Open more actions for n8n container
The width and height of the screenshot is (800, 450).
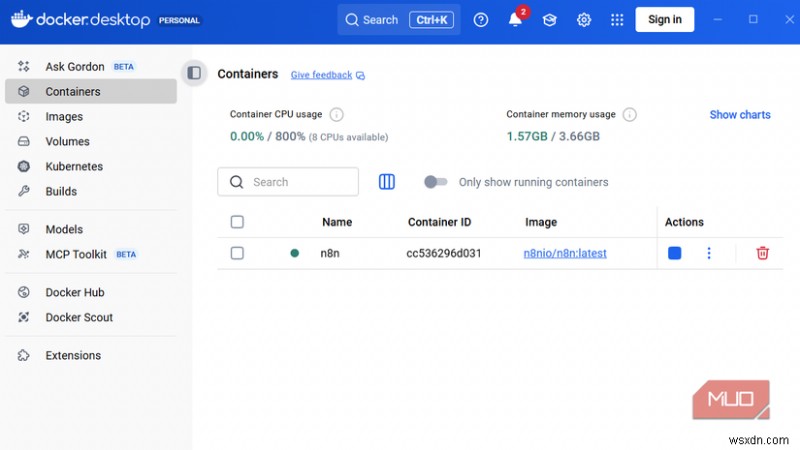pyautogui.click(x=709, y=253)
